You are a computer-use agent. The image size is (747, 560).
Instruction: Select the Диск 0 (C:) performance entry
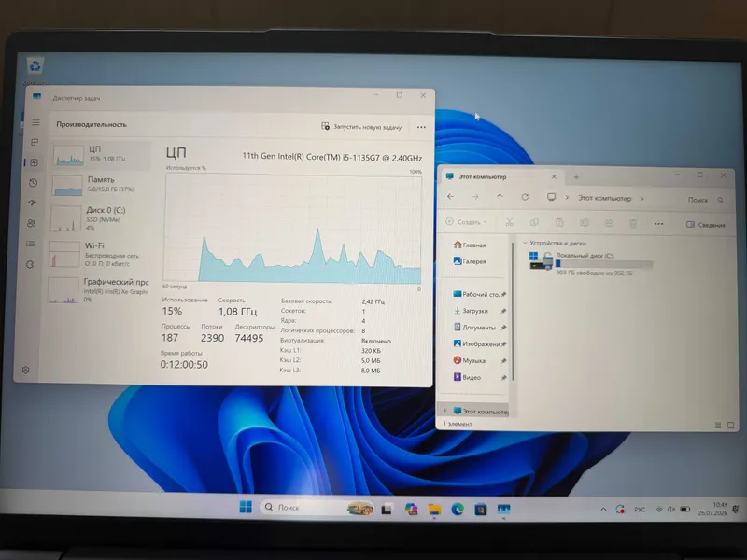click(x=98, y=217)
